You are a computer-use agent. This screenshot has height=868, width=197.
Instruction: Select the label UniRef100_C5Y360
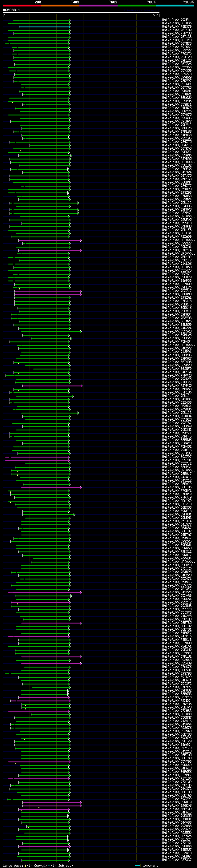click(x=177, y=67)
